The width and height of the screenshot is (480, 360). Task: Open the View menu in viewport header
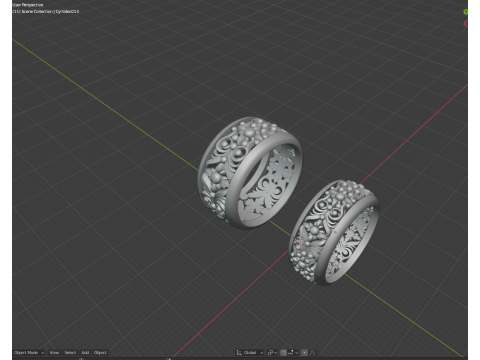point(54,352)
